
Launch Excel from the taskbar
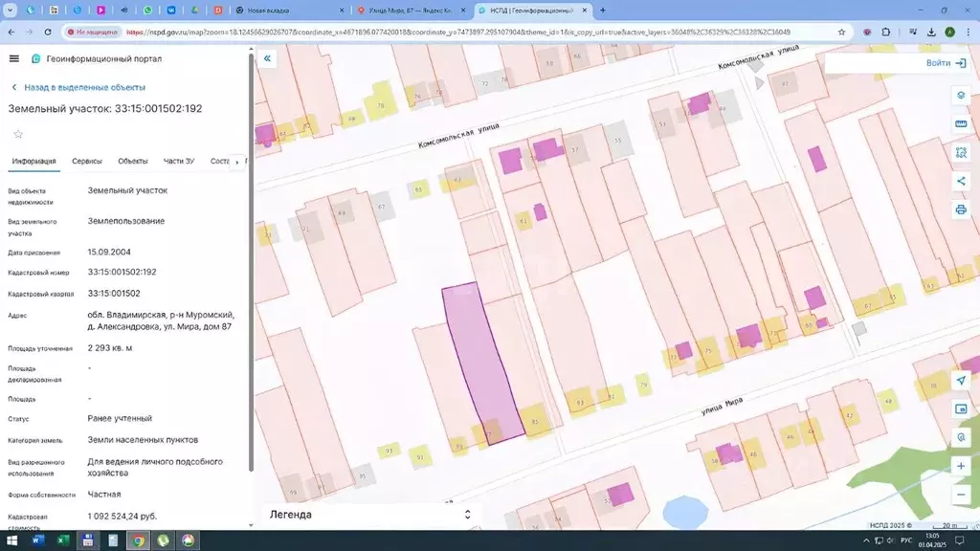(63, 540)
